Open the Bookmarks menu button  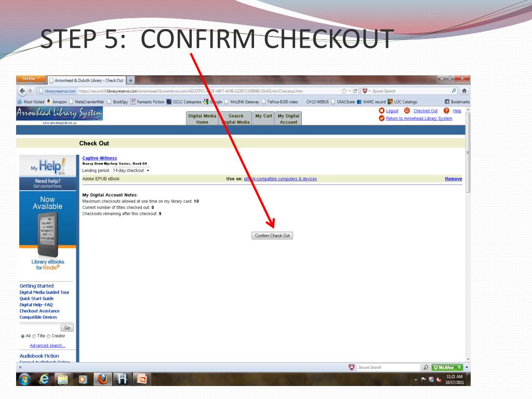(457, 102)
